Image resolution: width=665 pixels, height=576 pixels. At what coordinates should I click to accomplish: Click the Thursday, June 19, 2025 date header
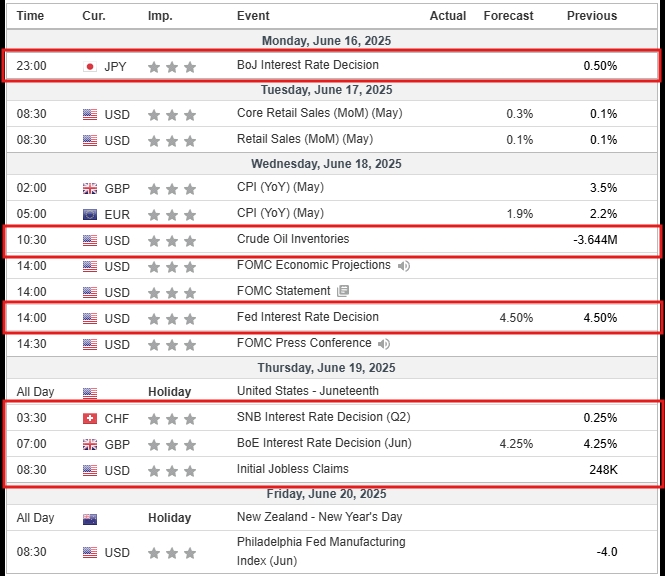tap(326, 368)
